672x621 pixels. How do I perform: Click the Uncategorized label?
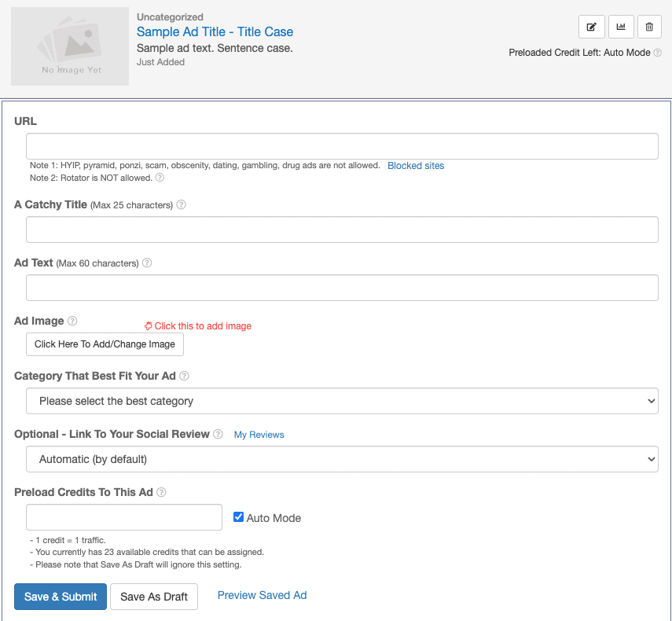click(x=170, y=17)
